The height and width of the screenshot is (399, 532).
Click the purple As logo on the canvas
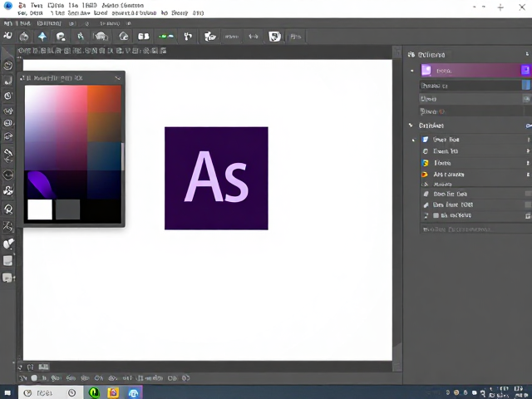(x=216, y=178)
